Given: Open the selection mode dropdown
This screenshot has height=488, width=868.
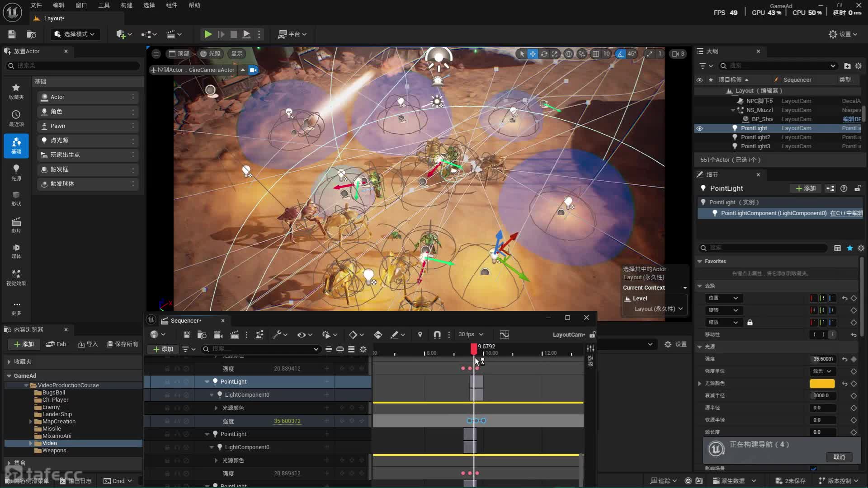Looking at the screenshot, I should [75, 34].
